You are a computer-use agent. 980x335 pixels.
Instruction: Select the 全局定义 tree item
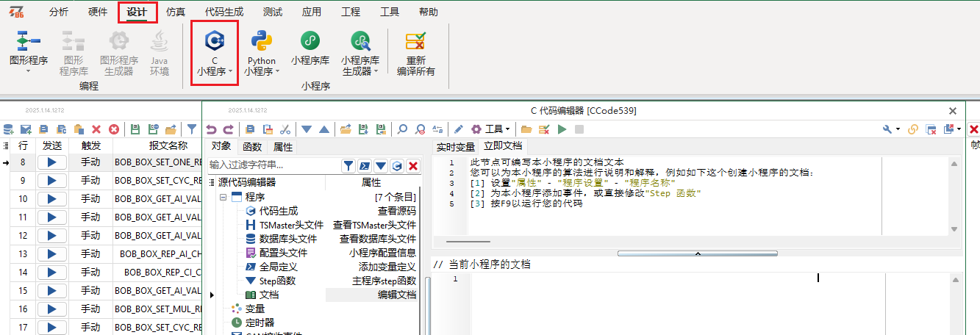click(x=279, y=267)
